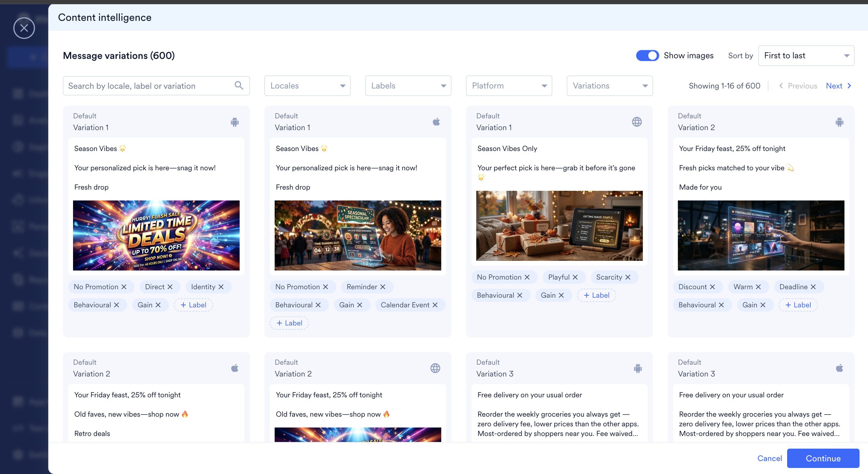The width and height of the screenshot is (868, 474).
Task: Open the Variations filter dropdown
Action: (610, 86)
